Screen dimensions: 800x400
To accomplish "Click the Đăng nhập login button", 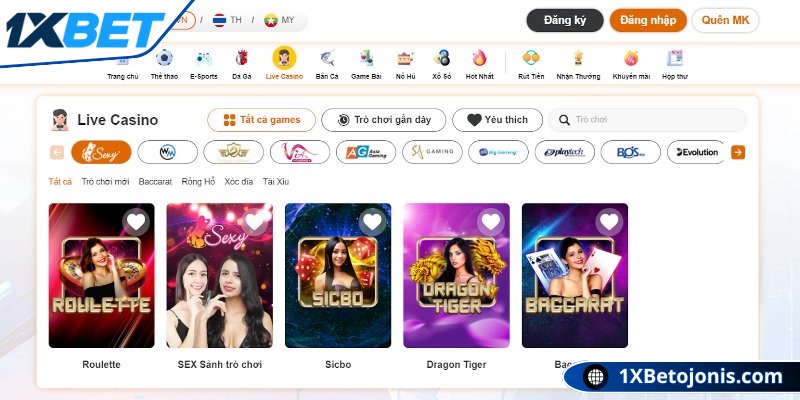I will click(x=648, y=20).
